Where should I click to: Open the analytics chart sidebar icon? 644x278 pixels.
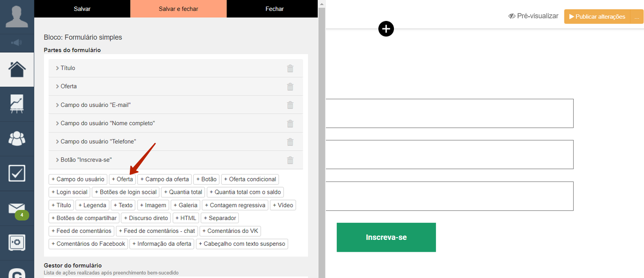tap(17, 104)
